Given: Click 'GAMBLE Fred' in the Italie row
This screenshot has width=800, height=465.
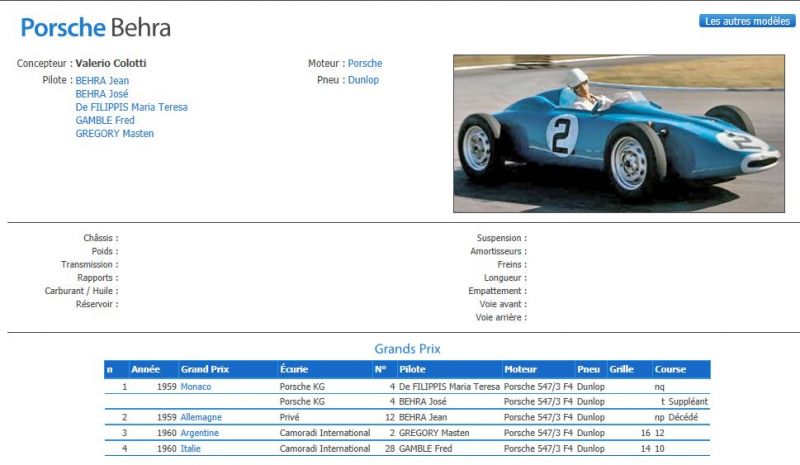Looking at the screenshot, I should 426,449.
